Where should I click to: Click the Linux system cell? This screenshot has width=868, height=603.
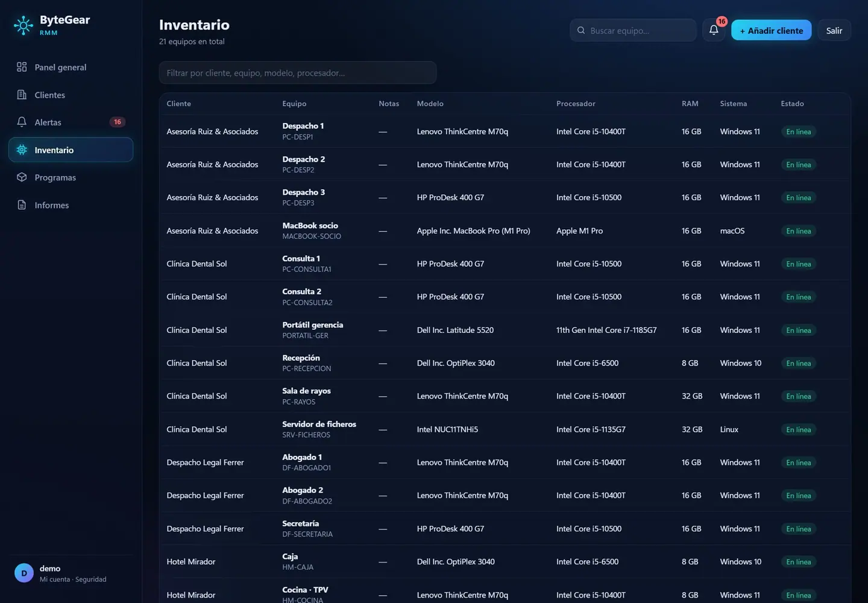tap(729, 430)
